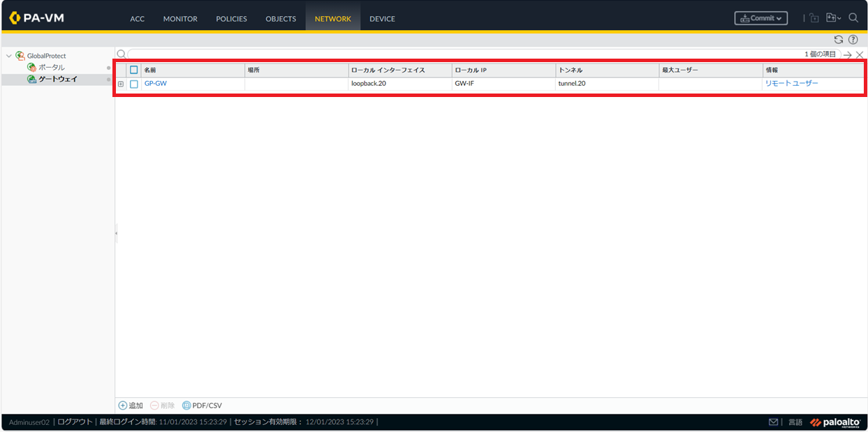The height and width of the screenshot is (432, 868).
Task: Click the global search magnifier icon
Action: coord(853,18)
